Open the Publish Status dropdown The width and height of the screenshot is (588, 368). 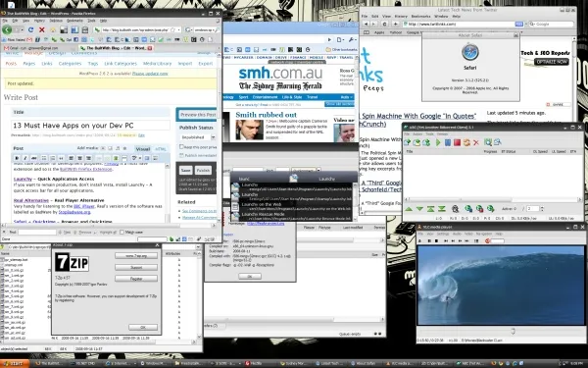pos(197,137)
